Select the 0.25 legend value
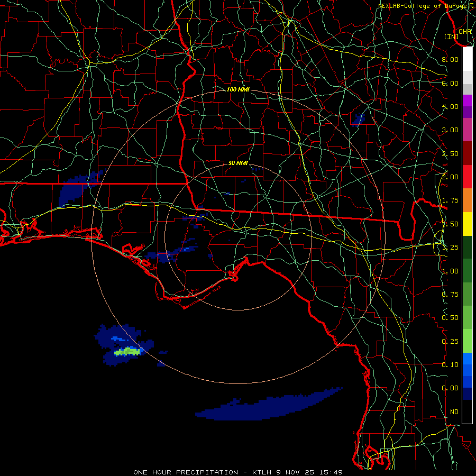Viewport: 476px width, 476px height. click(x=450, y=342)
